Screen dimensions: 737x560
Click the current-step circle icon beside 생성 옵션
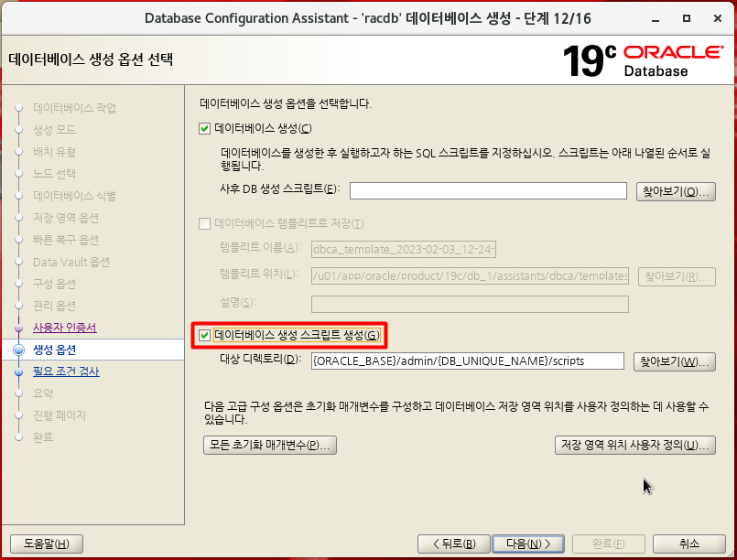point(19,350)
